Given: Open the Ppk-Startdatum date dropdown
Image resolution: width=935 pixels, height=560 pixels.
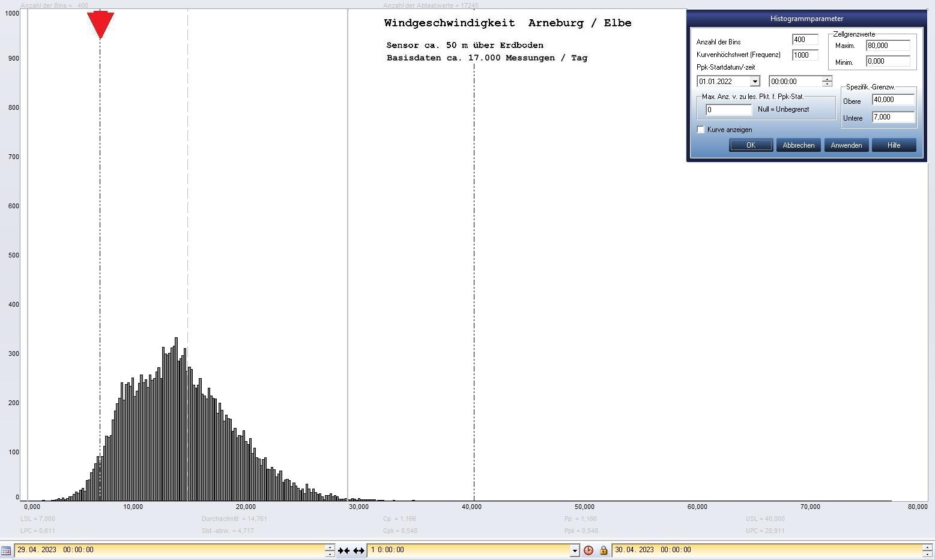Looking at the screenshot, I should click(x=755, y=82).
